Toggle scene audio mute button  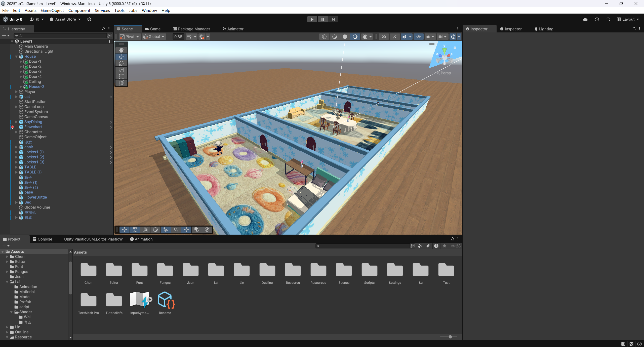click(395, 37)
